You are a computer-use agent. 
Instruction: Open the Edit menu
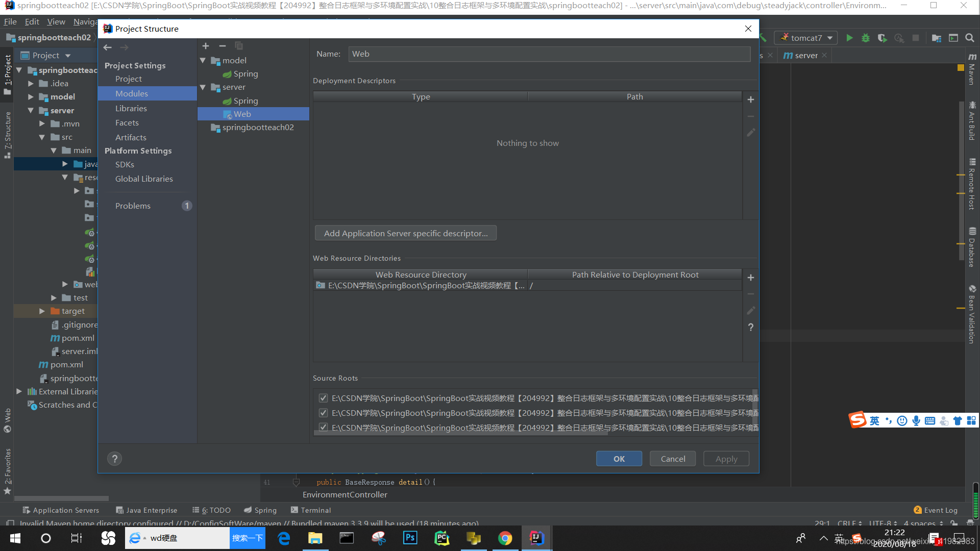pyautogui.click(x=32, y=22)
